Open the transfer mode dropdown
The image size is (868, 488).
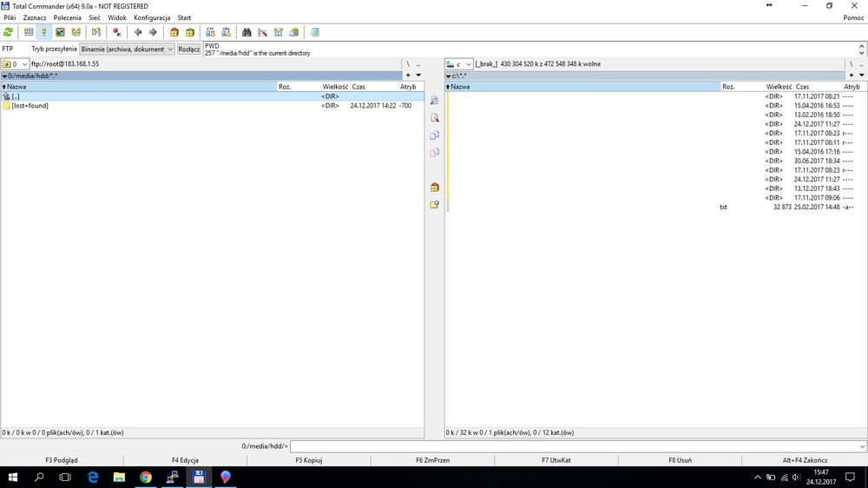pyautogui.click(x=127, y=49)
